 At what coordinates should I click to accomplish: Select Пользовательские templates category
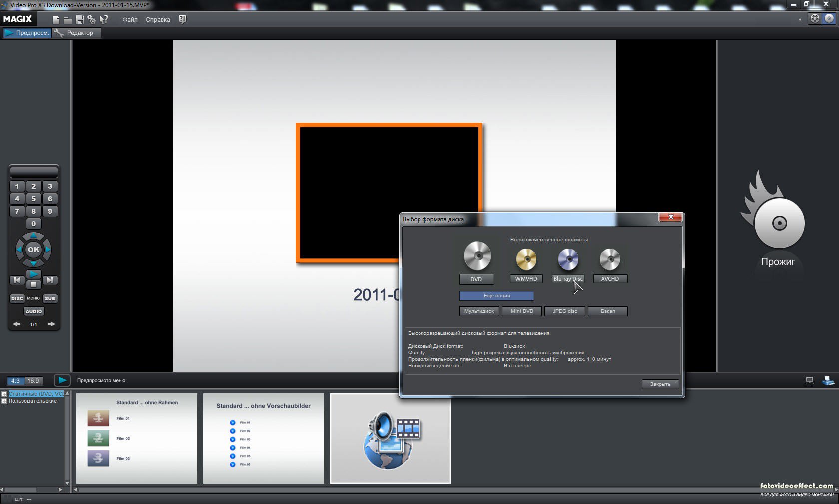coord(33,401)
